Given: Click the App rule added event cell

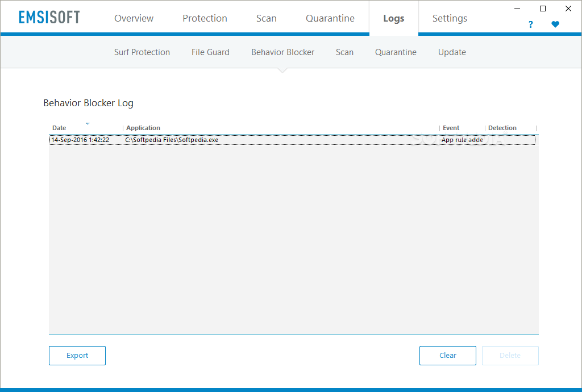Looking at the screenshot, I should pyautogui.click(x=462, y=140).
